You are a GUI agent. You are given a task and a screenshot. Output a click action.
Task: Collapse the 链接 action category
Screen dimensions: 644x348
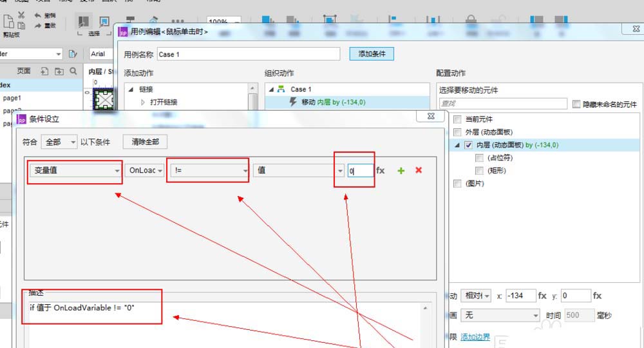[131, 89]
